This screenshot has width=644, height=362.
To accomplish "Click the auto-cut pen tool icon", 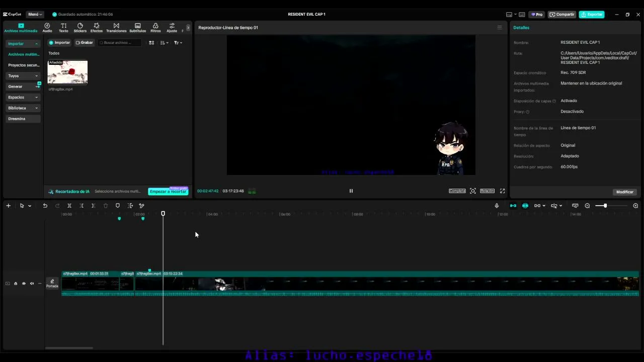I will tap(142, 206).
